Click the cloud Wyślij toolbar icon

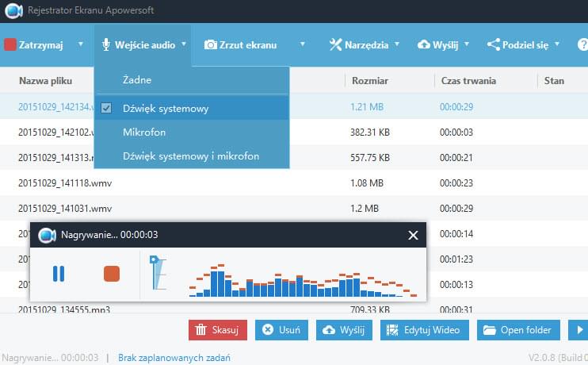(424, 45)
